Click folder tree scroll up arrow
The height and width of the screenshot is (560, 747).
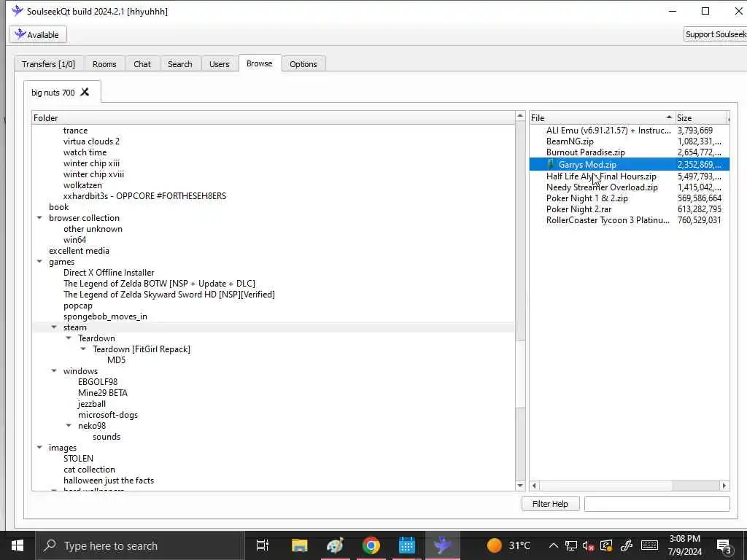pos(520,116)
